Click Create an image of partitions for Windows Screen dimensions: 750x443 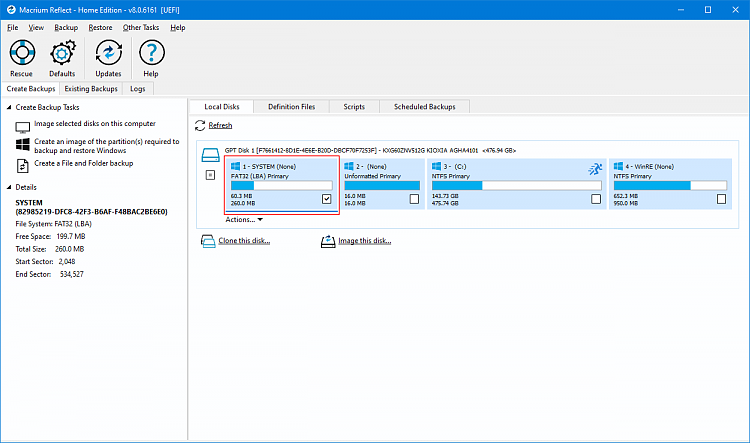[107, 146]
